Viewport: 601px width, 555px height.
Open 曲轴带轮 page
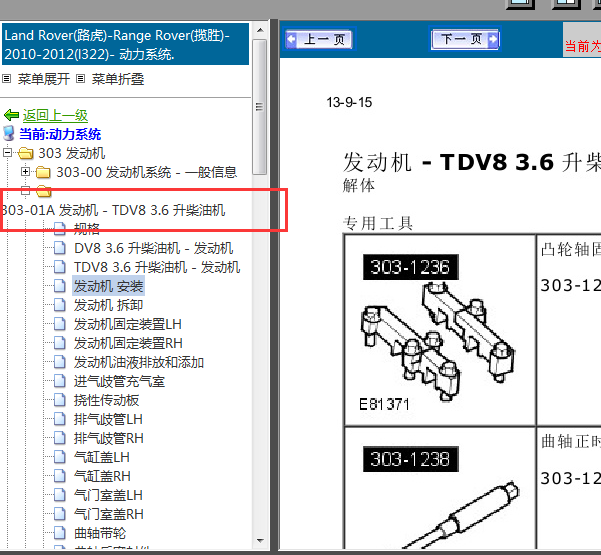pos(100,533)
